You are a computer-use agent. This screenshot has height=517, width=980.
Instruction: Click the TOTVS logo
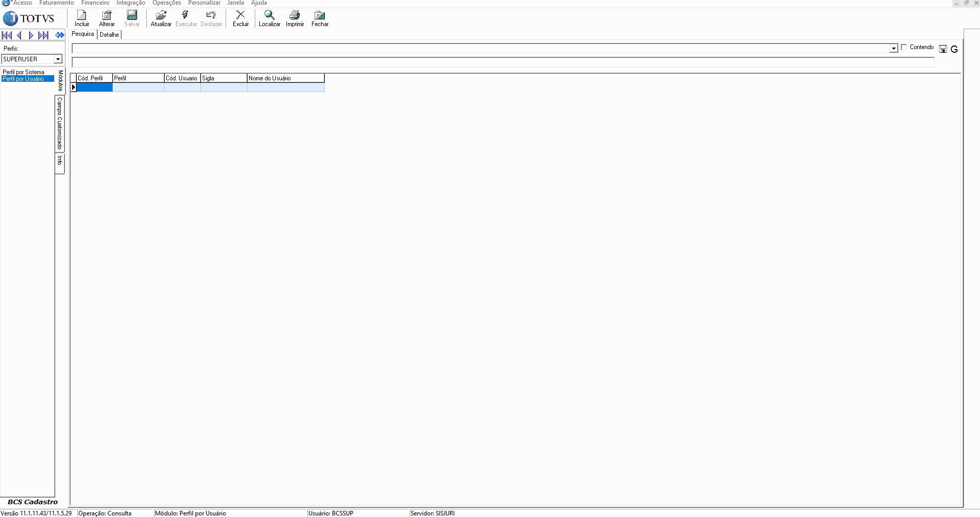[29, 18]
